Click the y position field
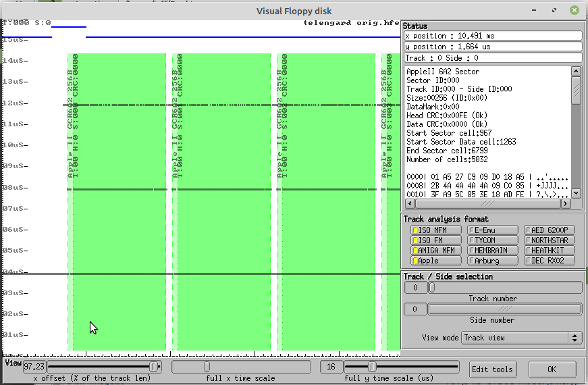Image resolution: width=588 pixels, height=385 pixels. click(493, 47)
